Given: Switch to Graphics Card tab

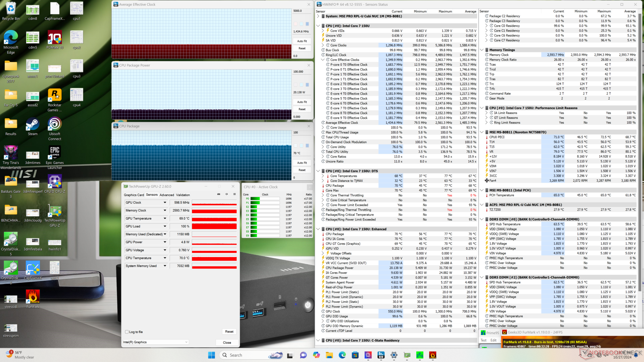Looking at the screenshot, I should (x=134, y=195).
